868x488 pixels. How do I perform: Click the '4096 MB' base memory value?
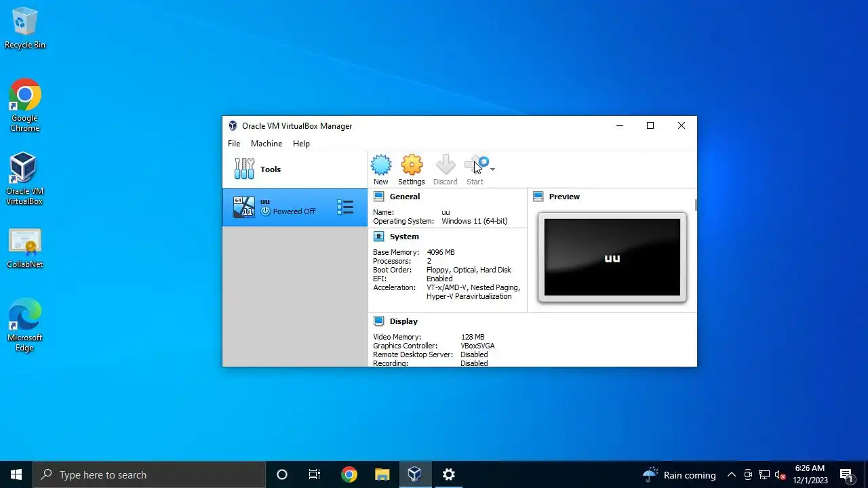[441, 252]
